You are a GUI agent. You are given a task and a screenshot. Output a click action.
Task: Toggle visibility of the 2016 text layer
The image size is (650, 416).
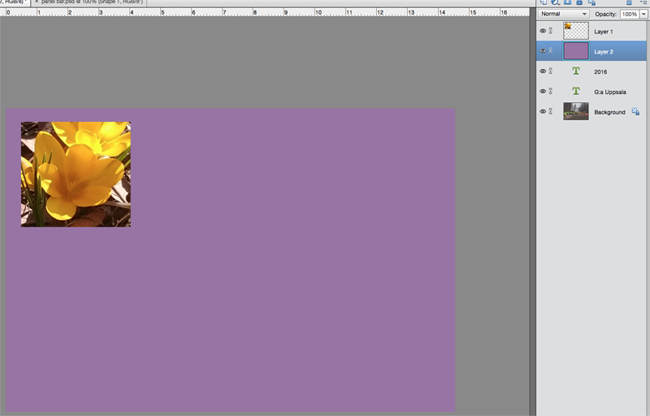pyautogui.click(x=543, y=71)
